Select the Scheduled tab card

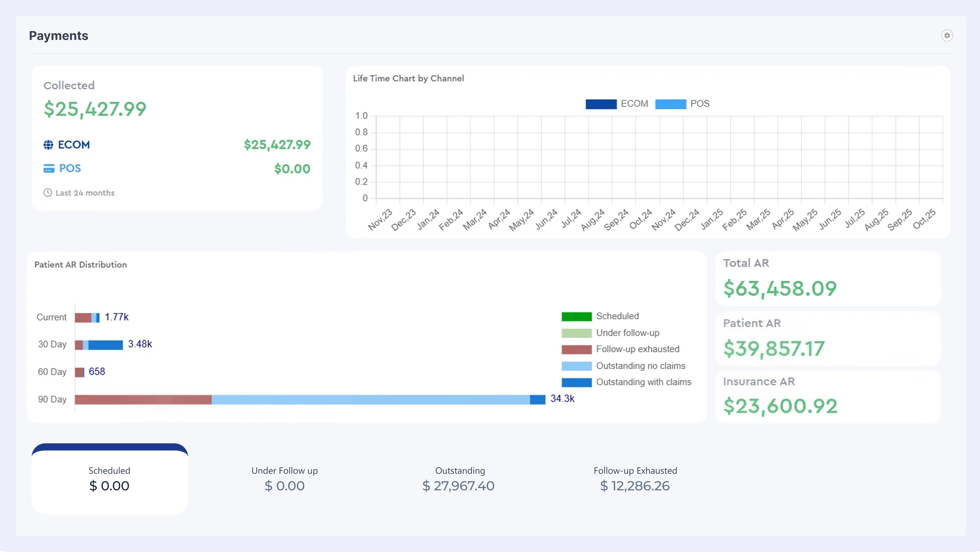click(110, 478)
